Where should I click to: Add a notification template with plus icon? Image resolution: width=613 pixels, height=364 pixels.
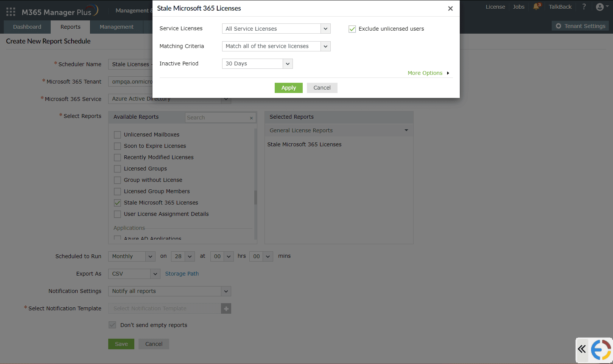(226, 308)
